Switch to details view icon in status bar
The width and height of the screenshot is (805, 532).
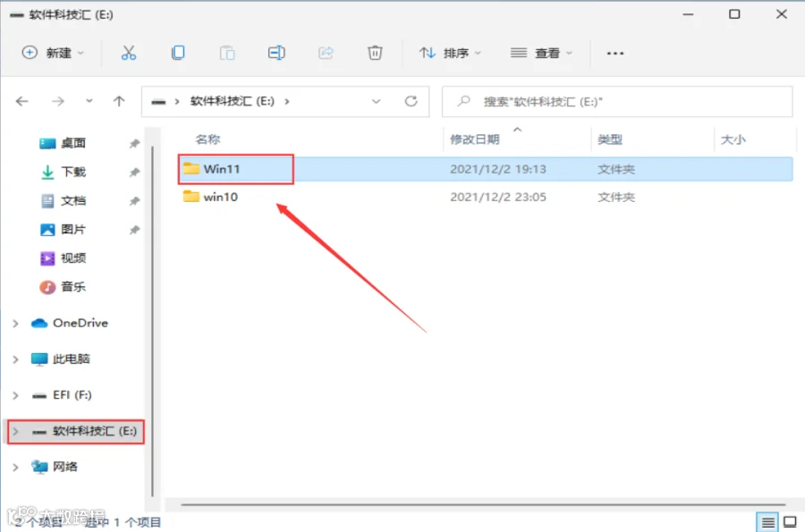click(767, 522)
